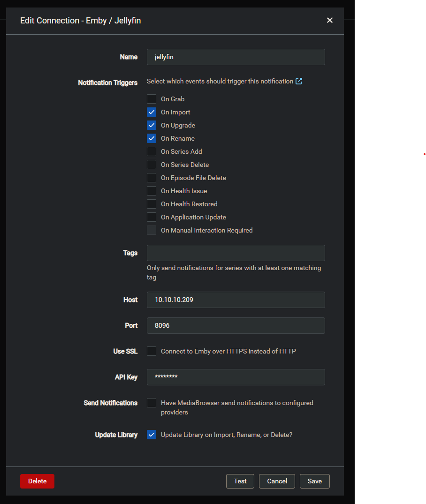Screen dimensions: 426x504
Task: Uncheck the Update Library option
Action: (x=152, y=435)
